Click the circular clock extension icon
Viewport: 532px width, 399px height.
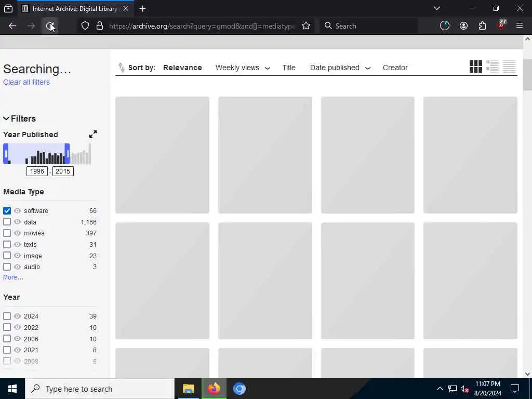[445, 26]
